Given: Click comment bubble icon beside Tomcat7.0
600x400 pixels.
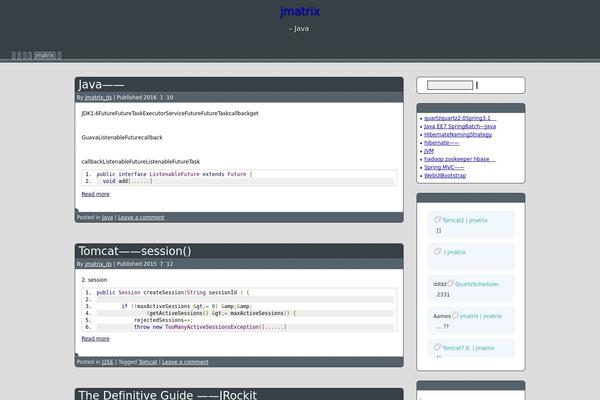Looking at the screenshot, I should tap(437, 347).
